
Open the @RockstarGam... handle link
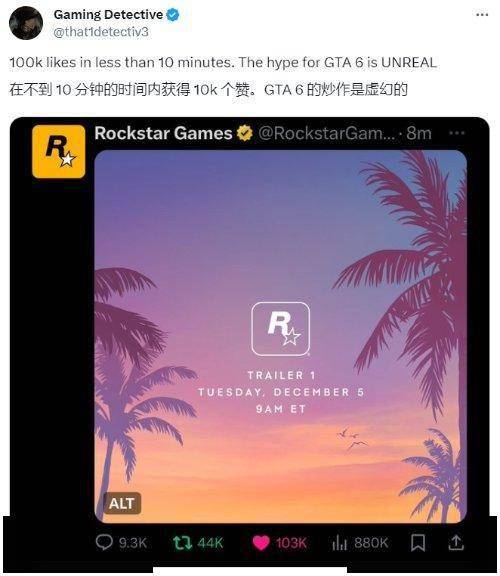pos(327,133)
